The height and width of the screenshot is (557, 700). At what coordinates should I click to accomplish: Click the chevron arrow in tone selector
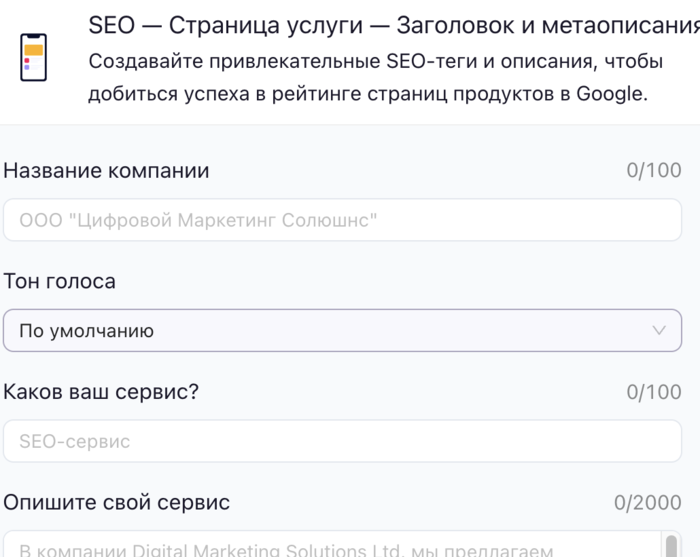(659, 330)
